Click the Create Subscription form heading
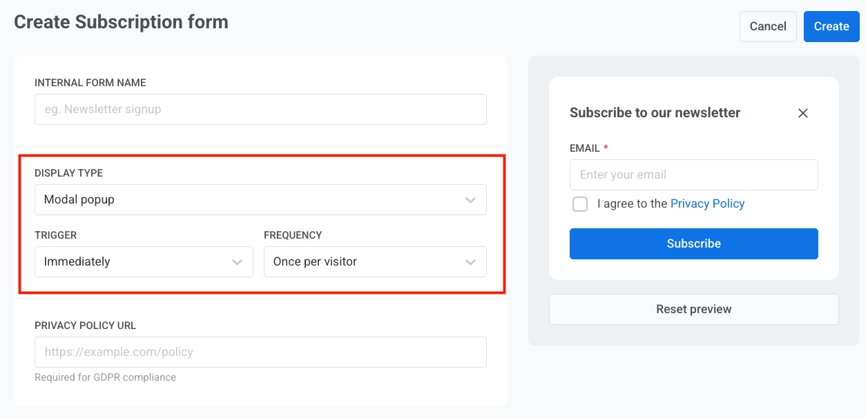Viewport: 868px width, 418px height. 121,21
